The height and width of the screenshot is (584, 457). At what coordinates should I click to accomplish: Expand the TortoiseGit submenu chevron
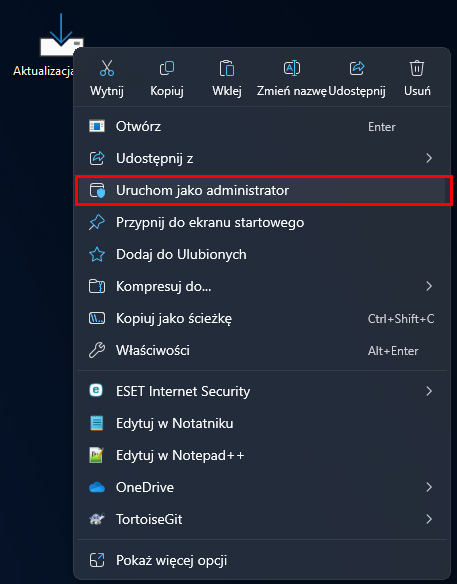click(429, 519)
